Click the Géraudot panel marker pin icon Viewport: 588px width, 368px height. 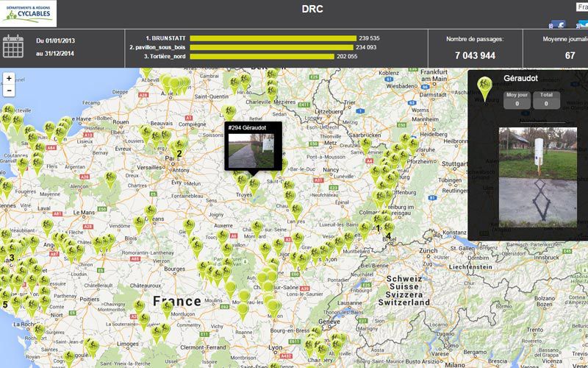point(484,87)
